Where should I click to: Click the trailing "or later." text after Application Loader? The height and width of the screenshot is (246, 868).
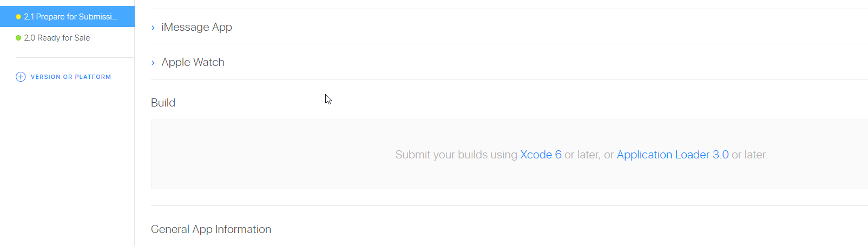[x=749, y=155]
